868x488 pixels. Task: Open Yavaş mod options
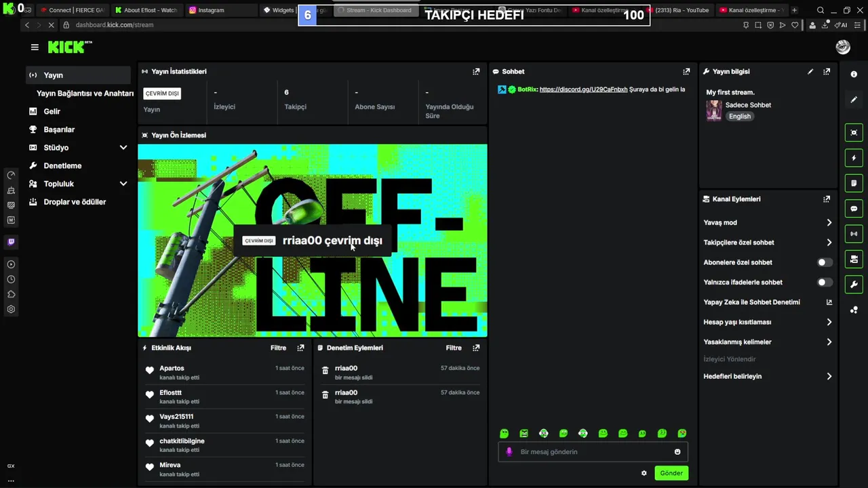768,222
